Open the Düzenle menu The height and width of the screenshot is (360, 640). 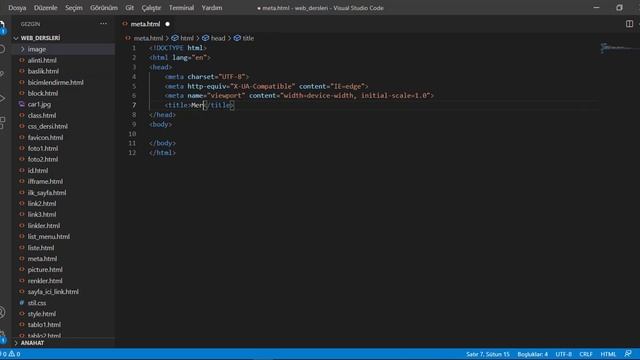(x=46, y=8)
